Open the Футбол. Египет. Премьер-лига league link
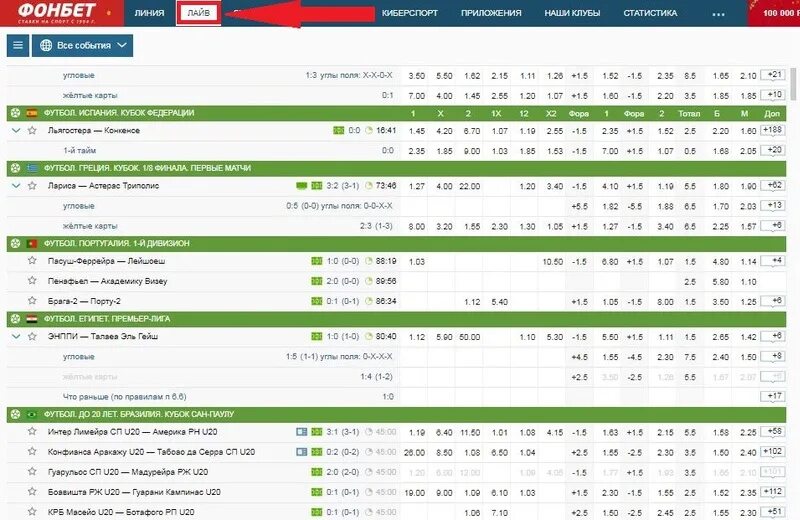The width and height of the screenshot is (800, 520). (107, 319)
